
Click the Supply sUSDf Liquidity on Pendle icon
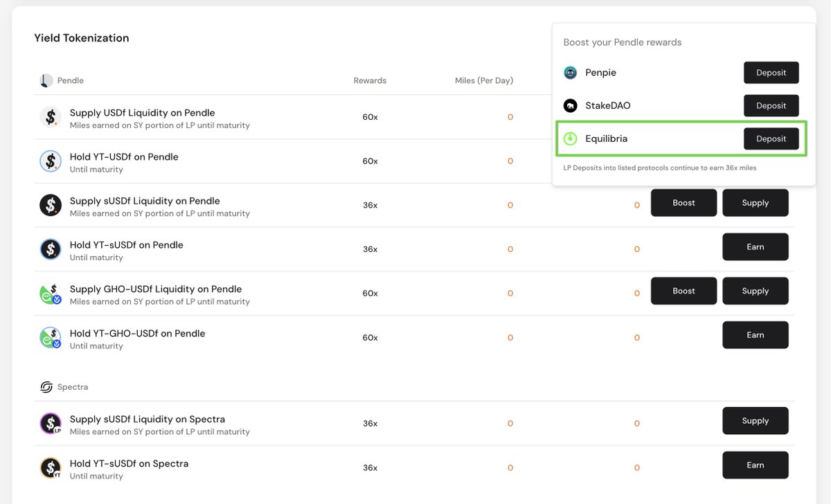click(x=51, y=206)
